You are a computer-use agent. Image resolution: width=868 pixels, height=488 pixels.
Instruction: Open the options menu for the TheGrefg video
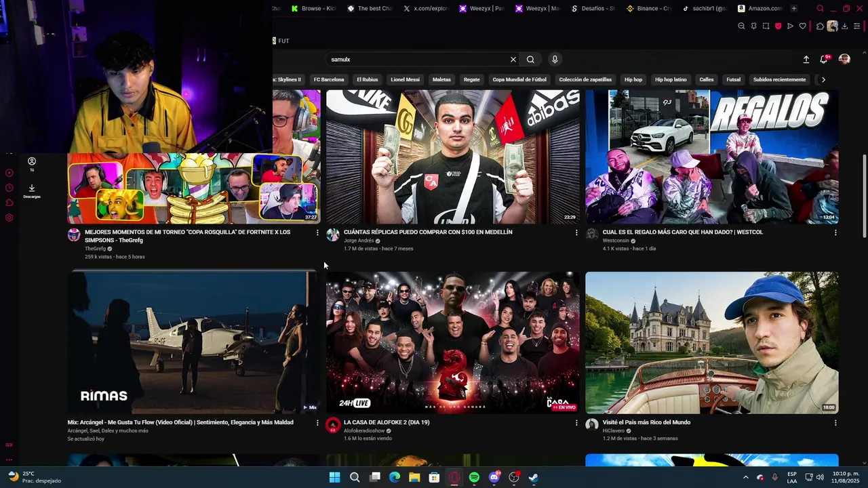(x=317, y=232)
